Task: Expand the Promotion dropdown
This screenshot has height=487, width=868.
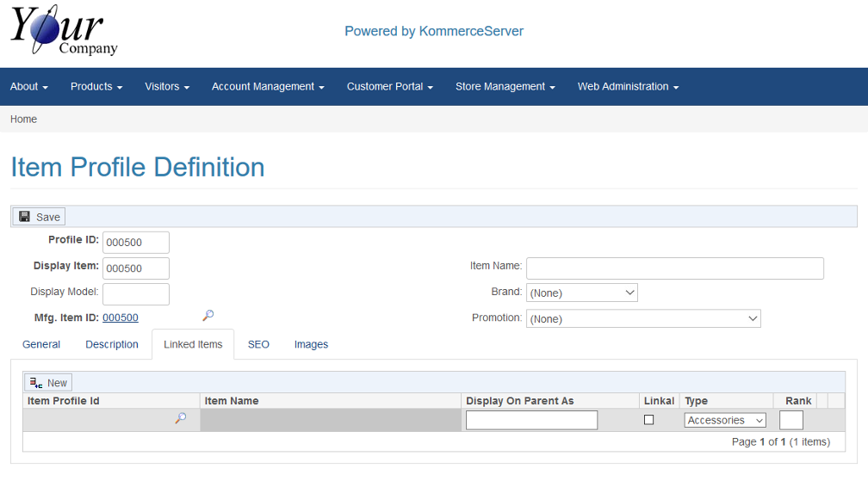Action: click(642, 318)
